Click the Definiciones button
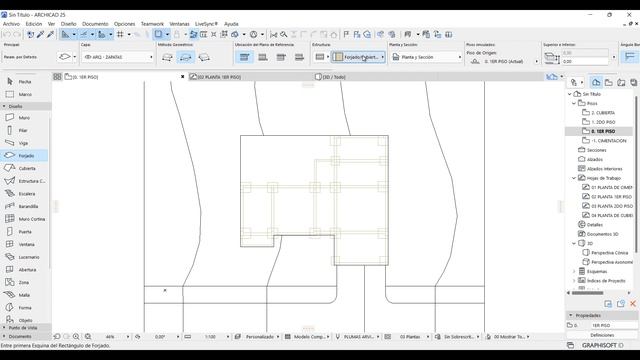Screen dimensions: 640x360 [602, 335]
